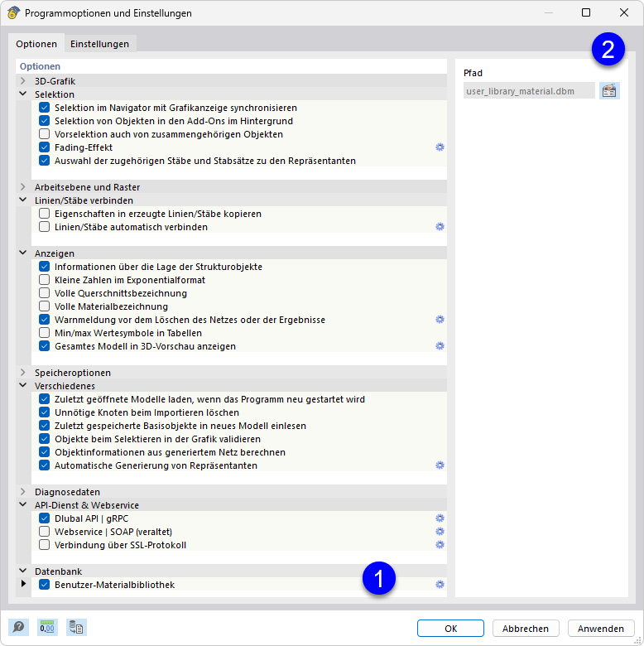Enable Vorselektion auch von zusammengehörigen Objekten
The height and width of the screenshot is (646, 644).
coord(44,134)
